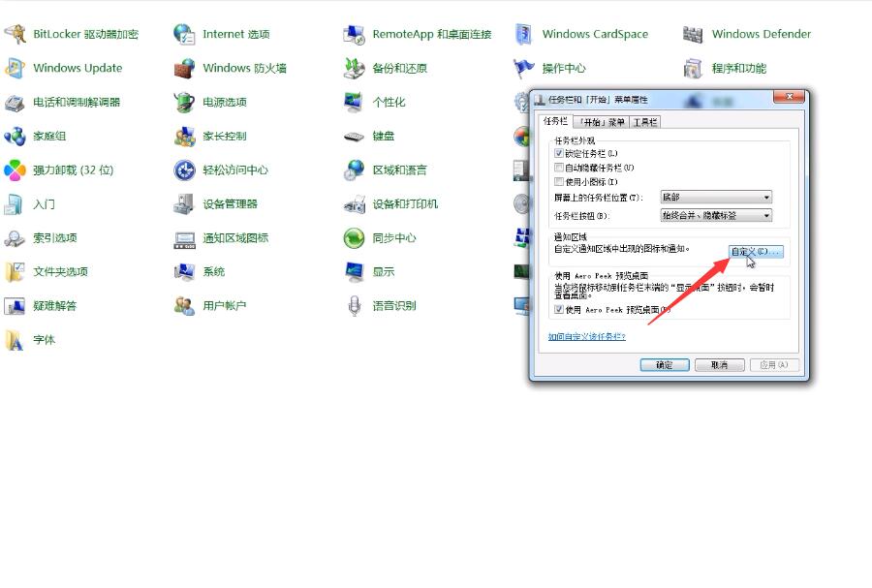Open the Windows Update icon
This screenshot has width=872, height=588.
click(x=15, y=69)
